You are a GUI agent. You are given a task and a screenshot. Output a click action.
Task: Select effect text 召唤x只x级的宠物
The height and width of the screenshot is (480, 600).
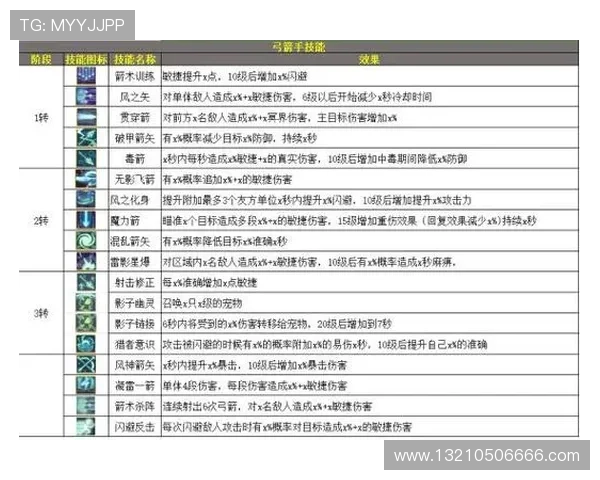202,304
